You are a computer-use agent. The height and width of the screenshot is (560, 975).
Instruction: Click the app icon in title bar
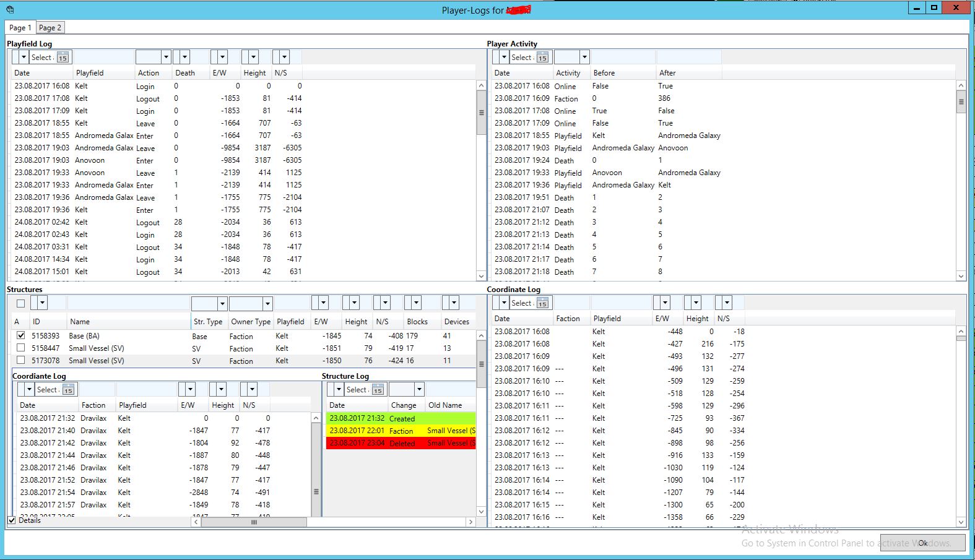pyautogui.click(x=9, y=9)
